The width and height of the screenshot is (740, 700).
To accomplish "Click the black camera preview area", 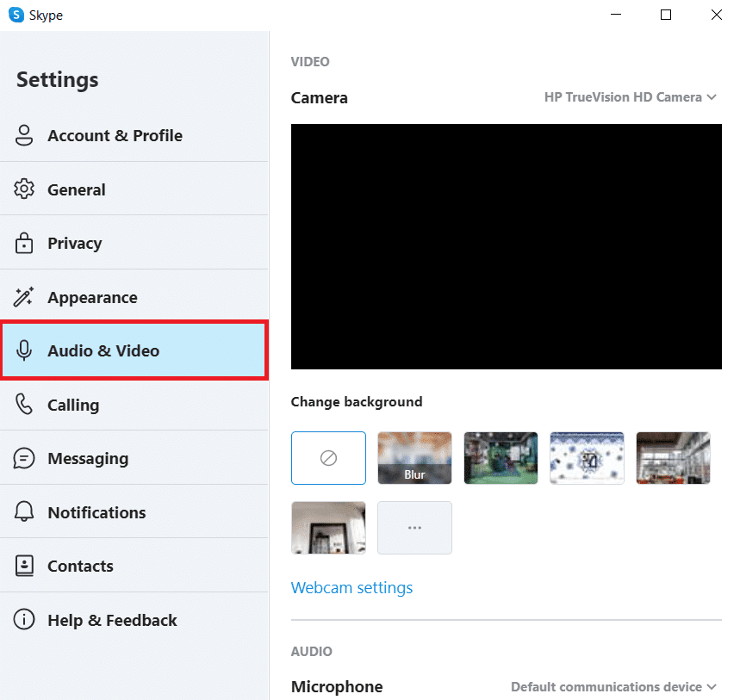I will click(x=507, y=247).
